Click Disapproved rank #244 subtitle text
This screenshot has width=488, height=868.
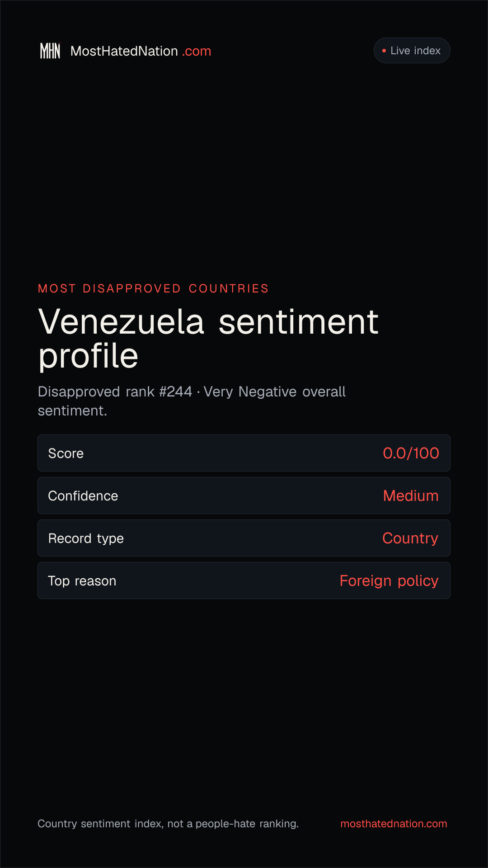point(115,392)
